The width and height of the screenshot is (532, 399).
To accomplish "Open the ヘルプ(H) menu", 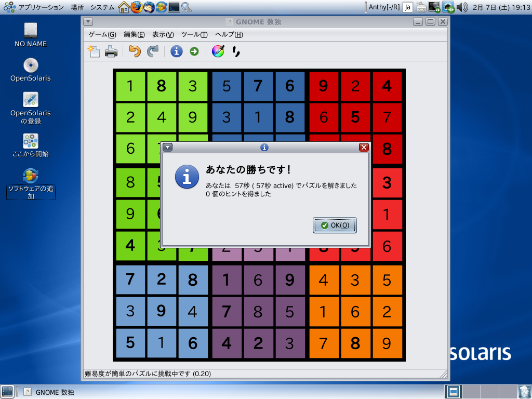I will 229,34.
